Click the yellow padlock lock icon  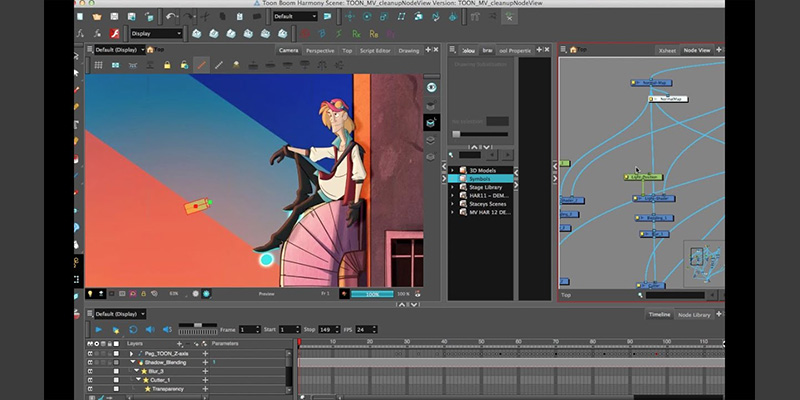pyautogui.click(x=167, y=65)
